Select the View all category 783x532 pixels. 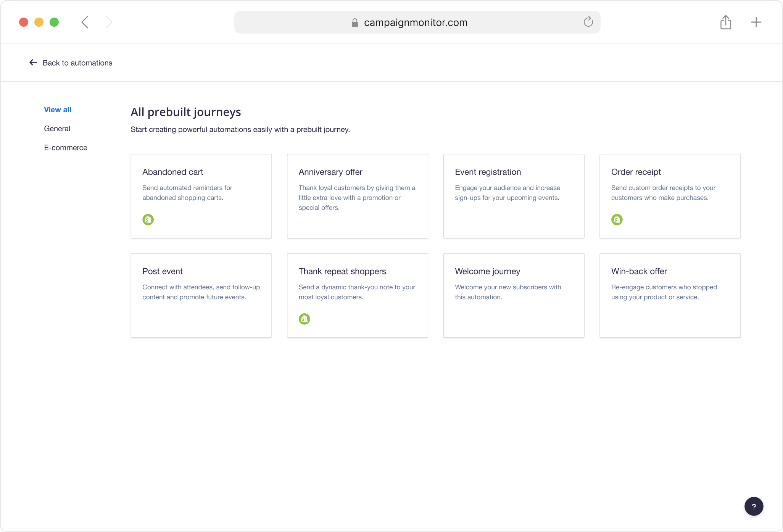coord(58,110)
